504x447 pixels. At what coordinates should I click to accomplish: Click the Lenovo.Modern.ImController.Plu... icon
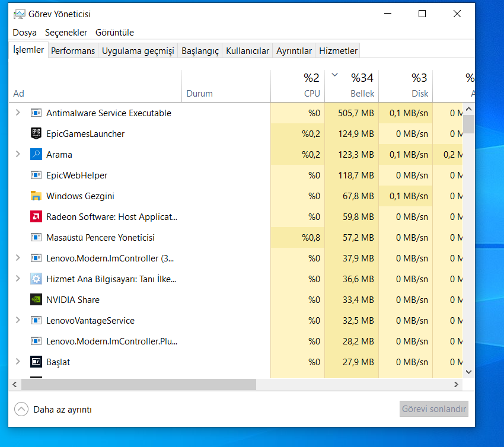tap(36, 341)
